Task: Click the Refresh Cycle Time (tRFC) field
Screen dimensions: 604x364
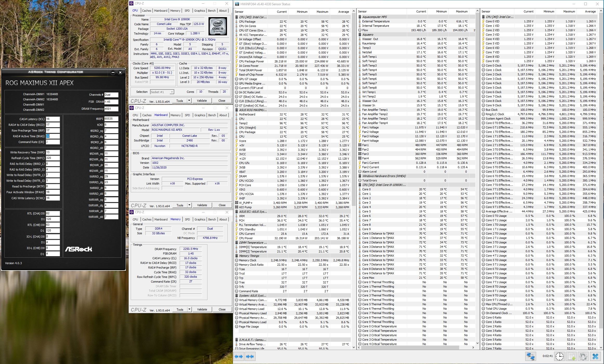Action: click(x=53, y=158)
